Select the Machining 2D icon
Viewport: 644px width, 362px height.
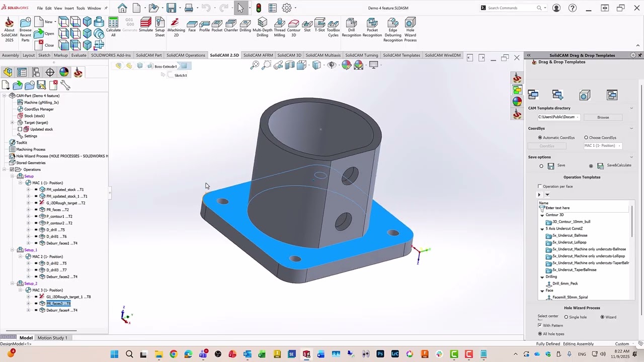point(175,27)
